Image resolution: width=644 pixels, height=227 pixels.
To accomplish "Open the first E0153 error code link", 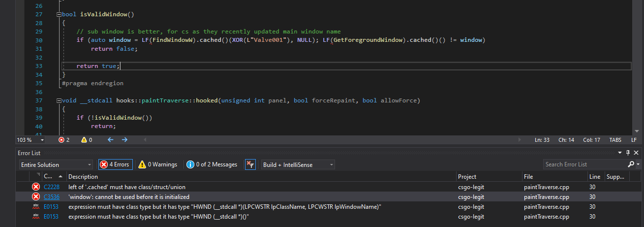I will (x=51, y=207).
